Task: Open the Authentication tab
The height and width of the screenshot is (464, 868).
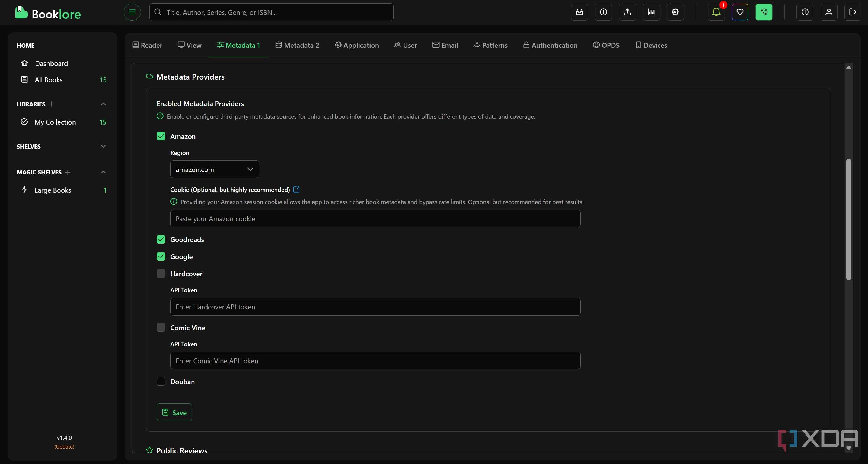Action: tap(550, 45)
